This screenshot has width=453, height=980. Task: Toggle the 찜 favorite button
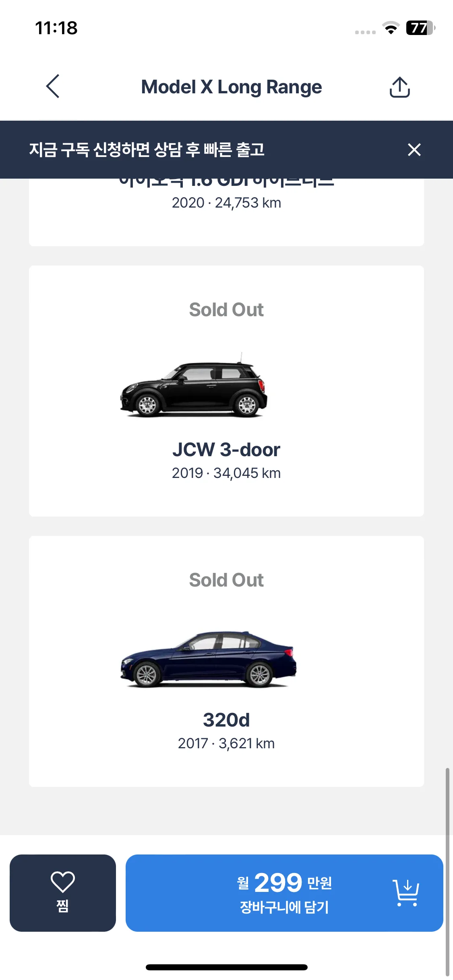pyautogui.click(x=63, y=893)
